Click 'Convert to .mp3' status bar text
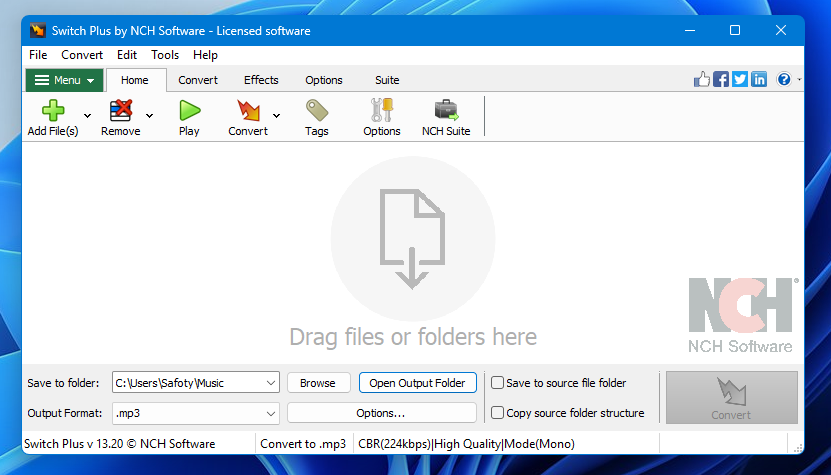The height and width of the screenshot is (475, 831). 303,444
